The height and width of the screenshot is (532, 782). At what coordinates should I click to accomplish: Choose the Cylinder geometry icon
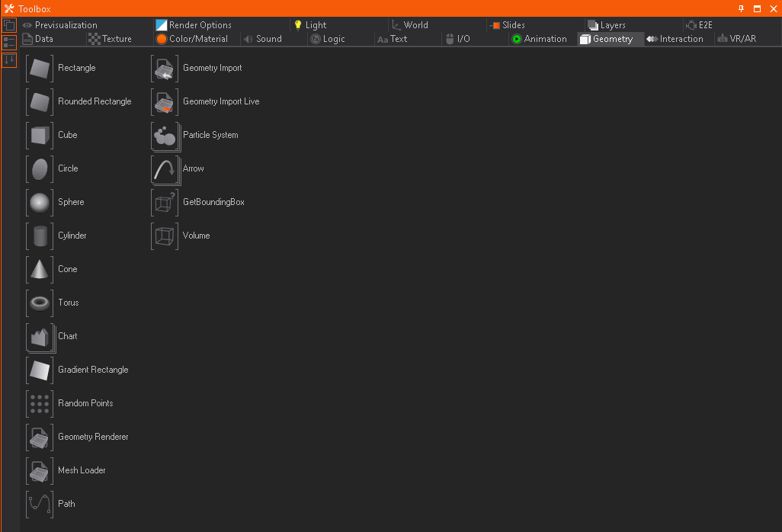(x=40, y=236)
